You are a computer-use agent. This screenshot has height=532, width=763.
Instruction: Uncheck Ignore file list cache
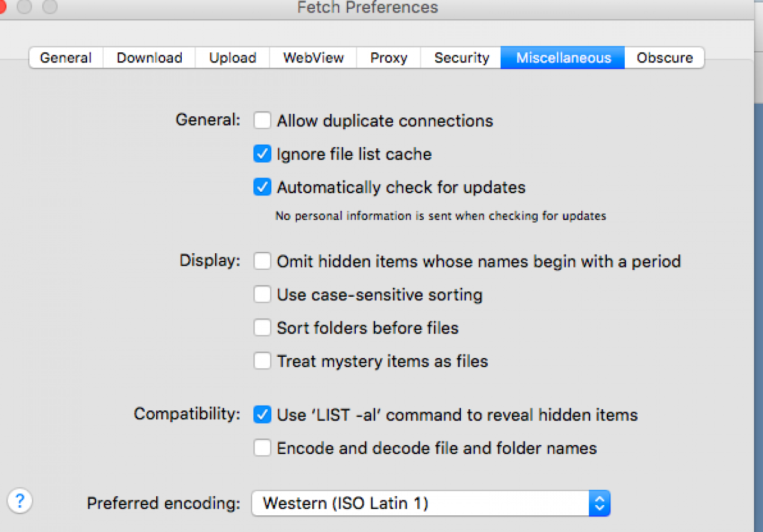pos(262,154)
